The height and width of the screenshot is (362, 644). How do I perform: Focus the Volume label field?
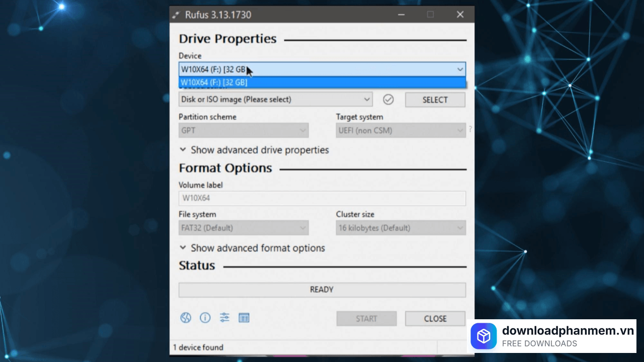[322, 198]
